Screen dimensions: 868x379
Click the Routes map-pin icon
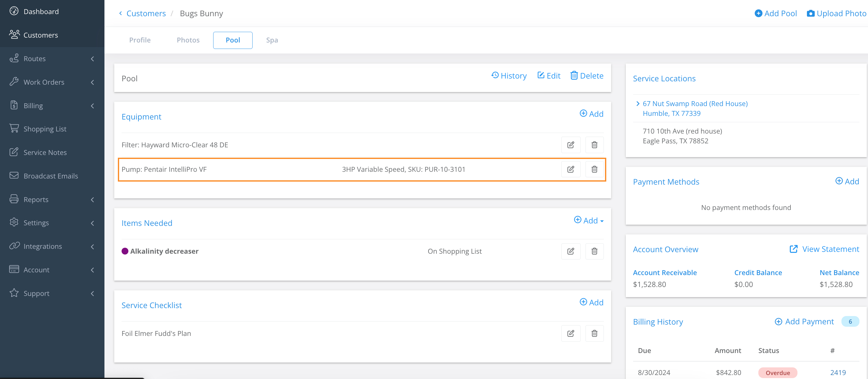[14, 58]
